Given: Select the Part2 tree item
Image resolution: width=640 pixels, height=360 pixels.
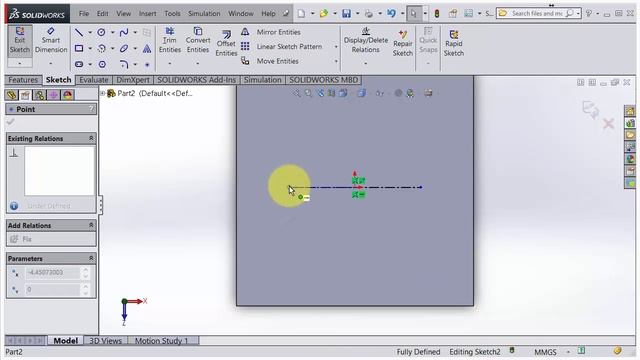Looking at the screenshot, I should point(149,93).
